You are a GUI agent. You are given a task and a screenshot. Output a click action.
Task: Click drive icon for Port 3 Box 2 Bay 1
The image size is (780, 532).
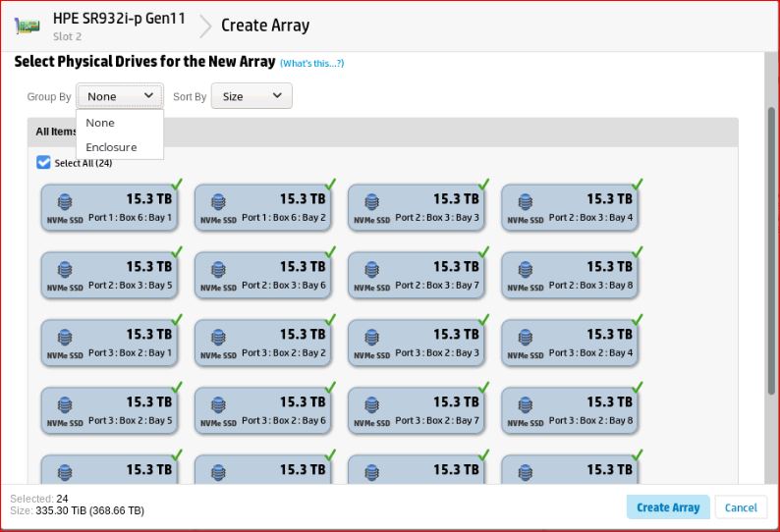(x=65, y=339)
